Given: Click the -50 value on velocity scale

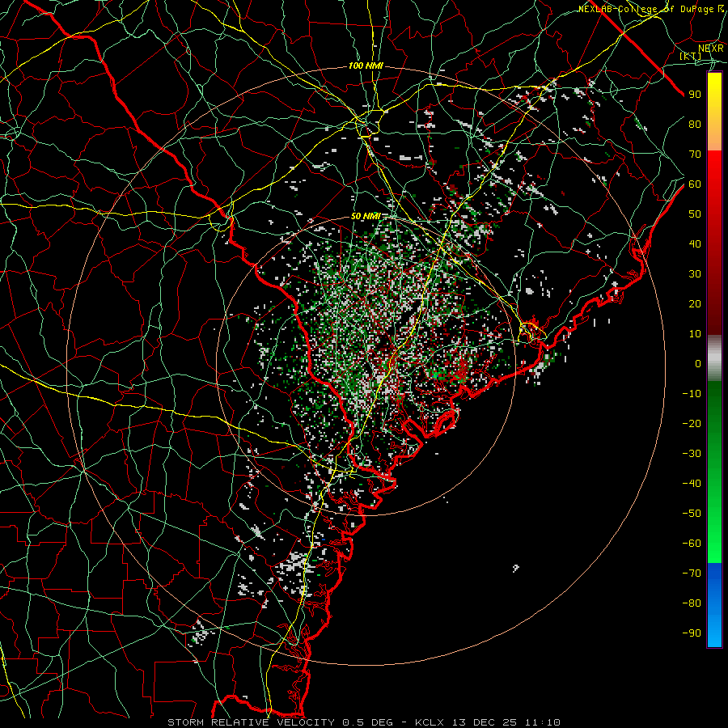Looking at the screenshot, I should pyautogui.click(x=692, y=514).
